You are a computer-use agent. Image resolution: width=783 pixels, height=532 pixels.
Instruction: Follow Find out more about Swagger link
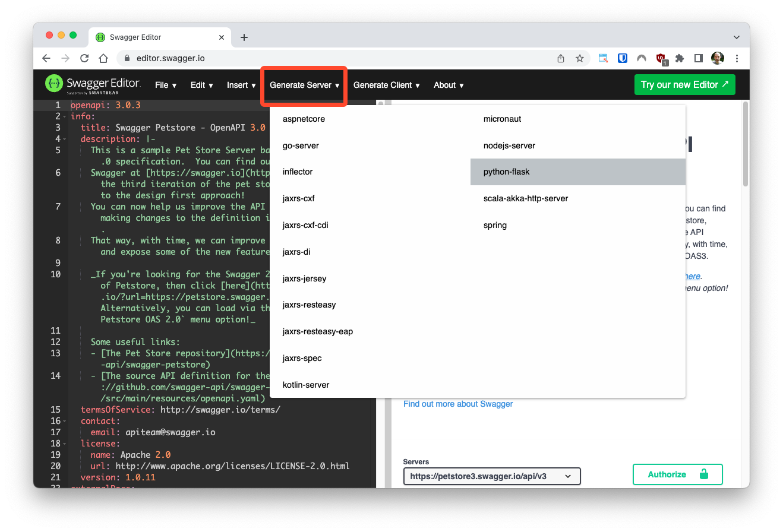(458, 404)
